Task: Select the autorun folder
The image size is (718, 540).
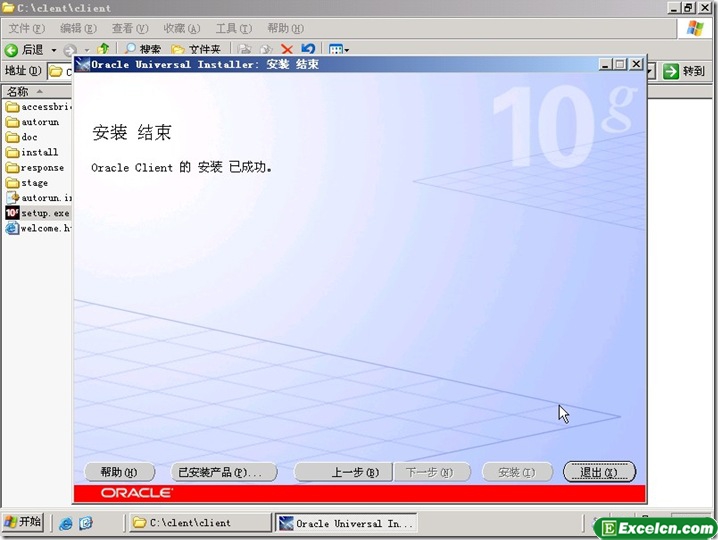Action: [33, 122]
